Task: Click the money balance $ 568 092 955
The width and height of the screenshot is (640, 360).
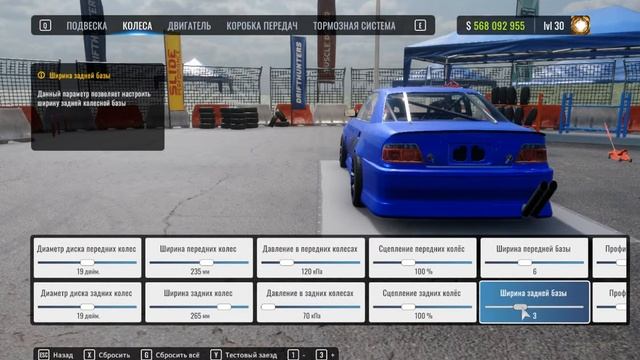Action: (x=495, y=26)
